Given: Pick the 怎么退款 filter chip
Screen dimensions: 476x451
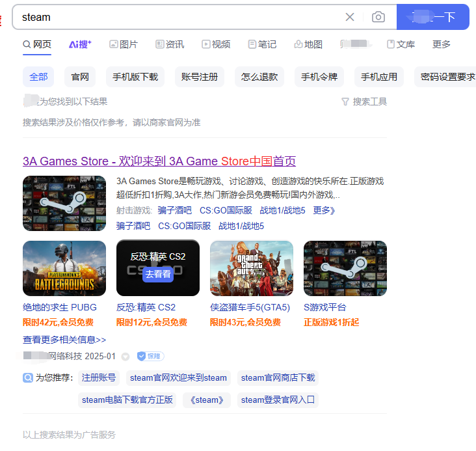Looking at the screenshot, I should pyautogui.click(x=259, y=77).
